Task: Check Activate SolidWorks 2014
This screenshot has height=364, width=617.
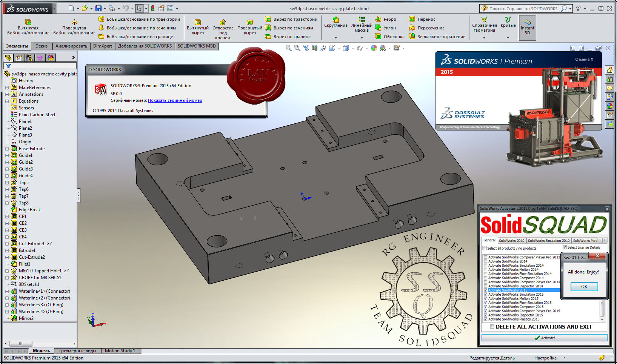Action: coord(486,261)
